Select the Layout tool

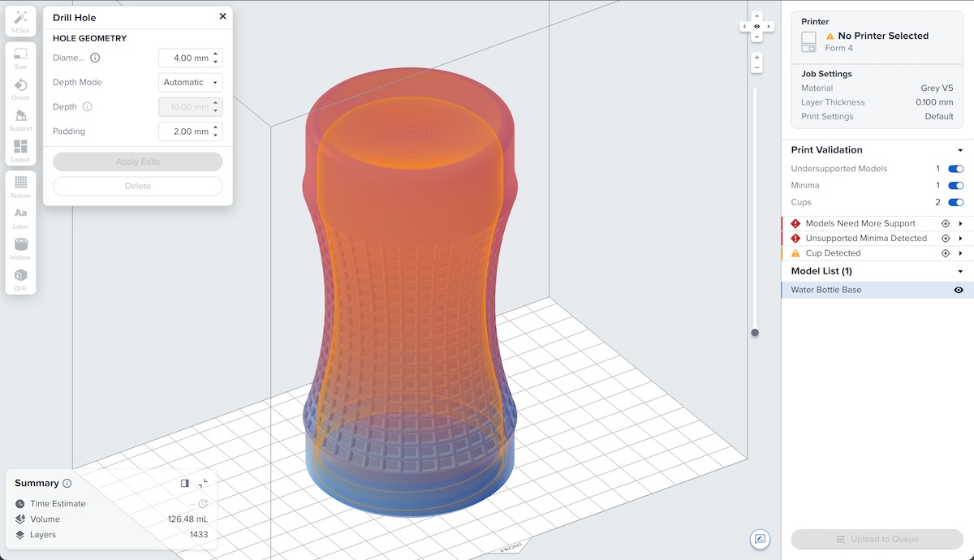click(x=20, y=152)
